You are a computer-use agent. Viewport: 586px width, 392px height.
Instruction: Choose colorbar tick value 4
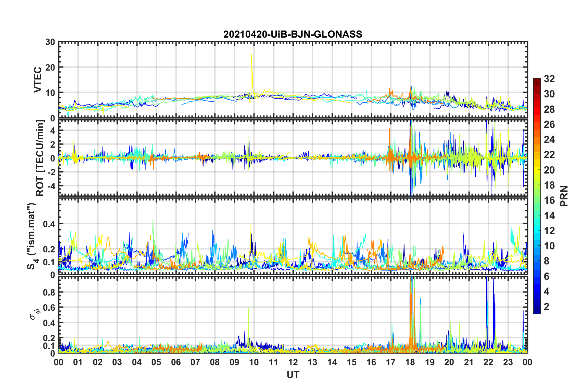(547, 292)
